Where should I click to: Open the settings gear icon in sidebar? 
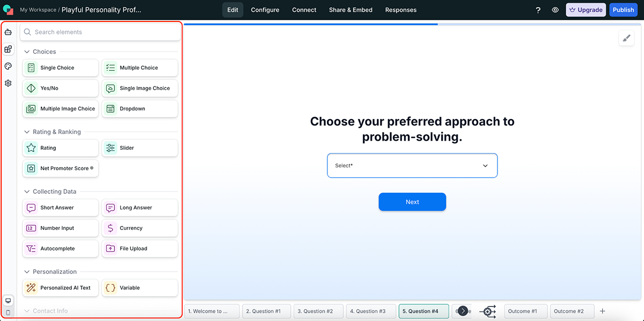click(x=8, y=83)
